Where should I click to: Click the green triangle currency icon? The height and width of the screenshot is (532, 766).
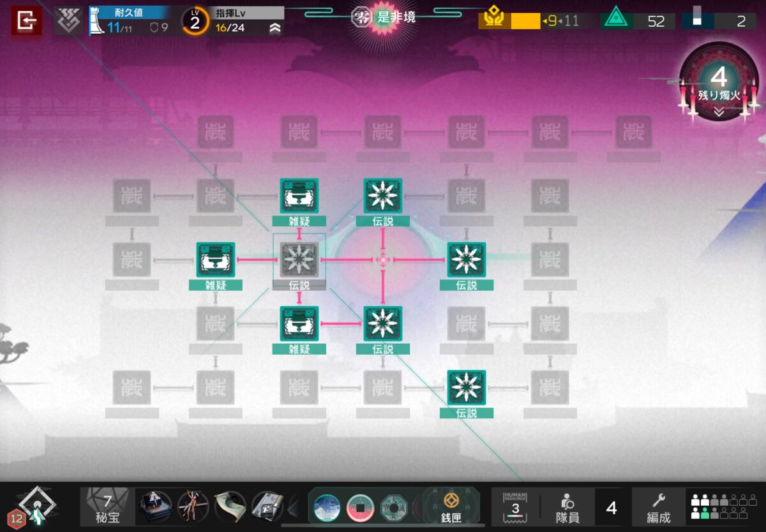tap(615, 20)
